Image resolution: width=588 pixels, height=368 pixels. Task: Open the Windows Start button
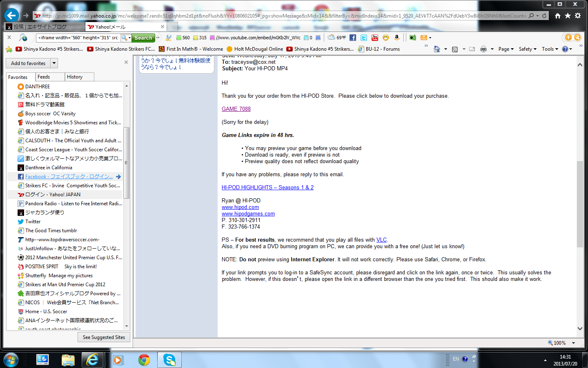coord(11,360)
